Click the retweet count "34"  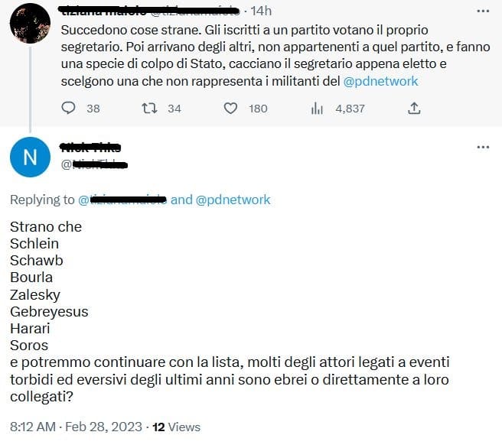174,109
